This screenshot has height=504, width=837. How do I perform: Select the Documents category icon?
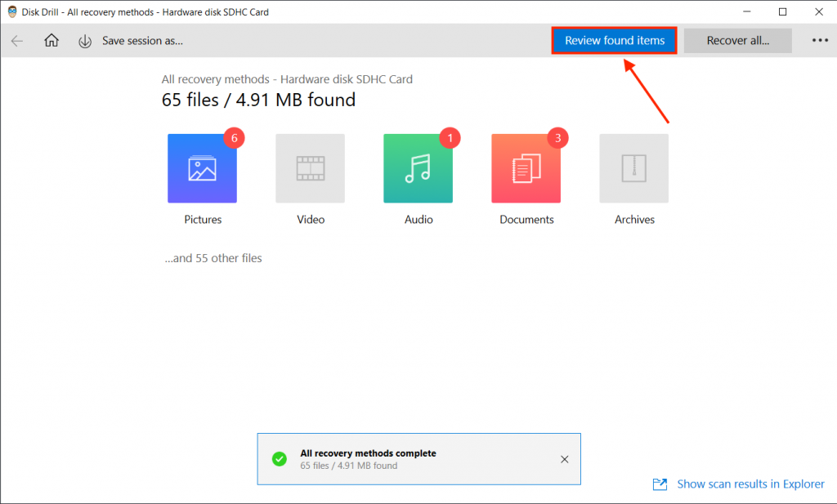tap(526, 167)
